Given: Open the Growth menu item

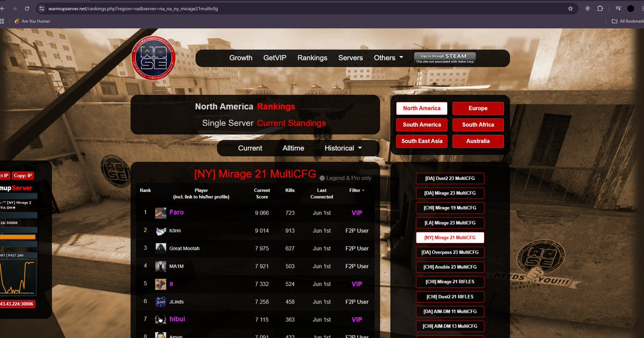Looking at the screenshot, I should click(x=241, y=58).
